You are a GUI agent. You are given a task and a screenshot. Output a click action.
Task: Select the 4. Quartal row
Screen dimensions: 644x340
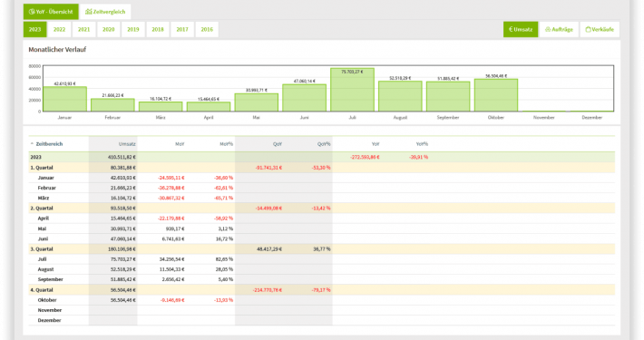(322, 290)
